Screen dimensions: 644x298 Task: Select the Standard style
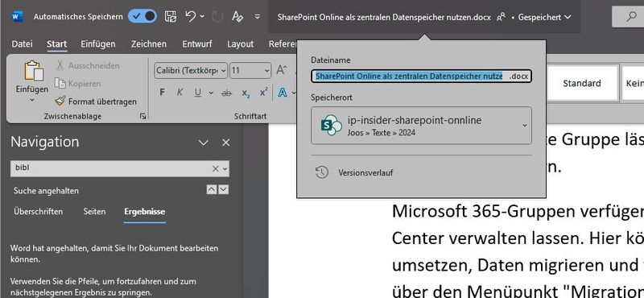point(581,83)
